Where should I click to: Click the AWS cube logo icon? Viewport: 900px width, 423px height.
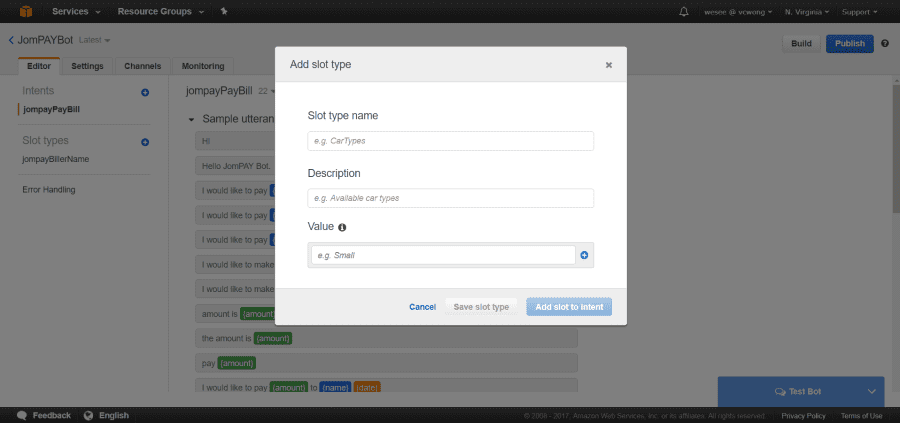coord(26,11)
